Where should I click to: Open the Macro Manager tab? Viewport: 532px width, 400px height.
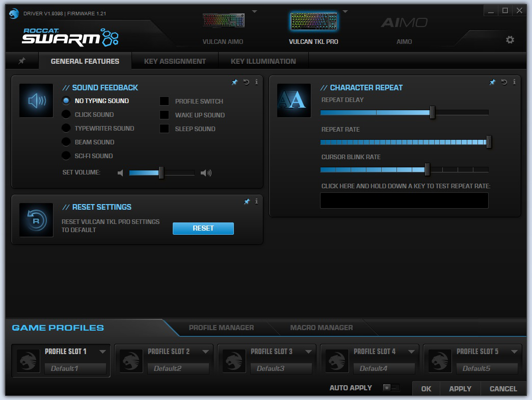coord(321,328)
